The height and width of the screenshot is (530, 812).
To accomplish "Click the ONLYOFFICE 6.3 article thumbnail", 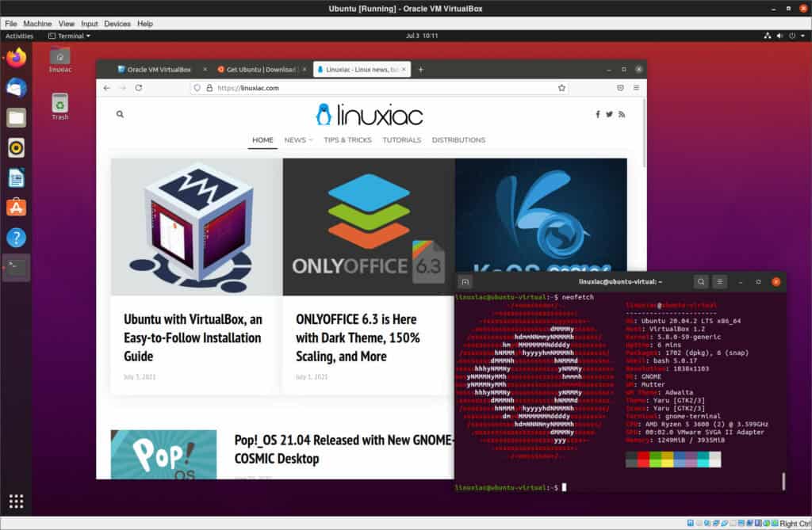I will [369, 227].
